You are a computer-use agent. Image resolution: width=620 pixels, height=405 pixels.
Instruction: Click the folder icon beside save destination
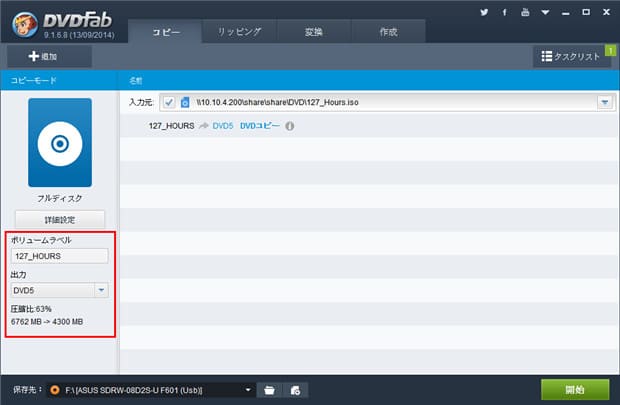tap(269, 389)
